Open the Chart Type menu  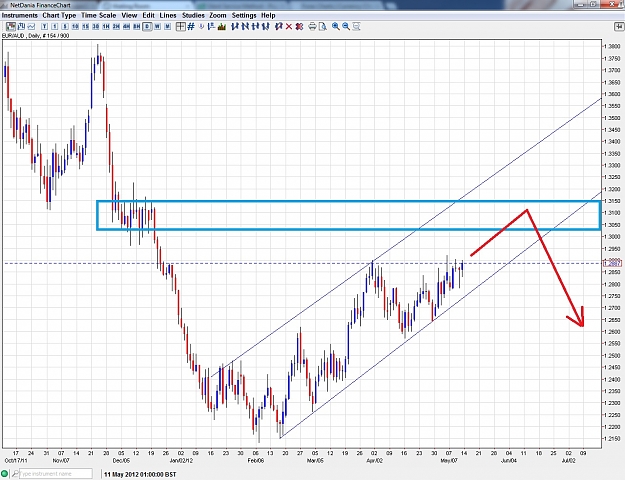click(59, 16)
